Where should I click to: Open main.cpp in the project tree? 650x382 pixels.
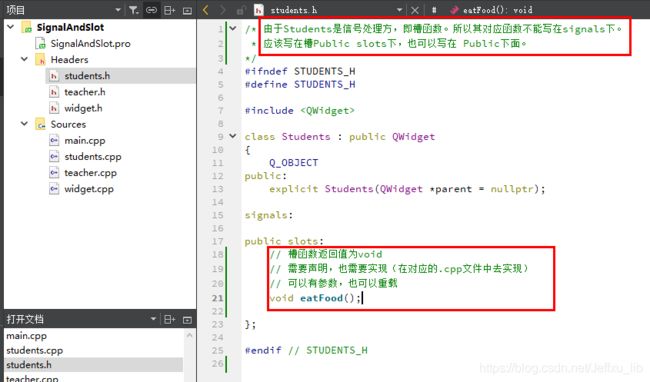tap(85, 140)
